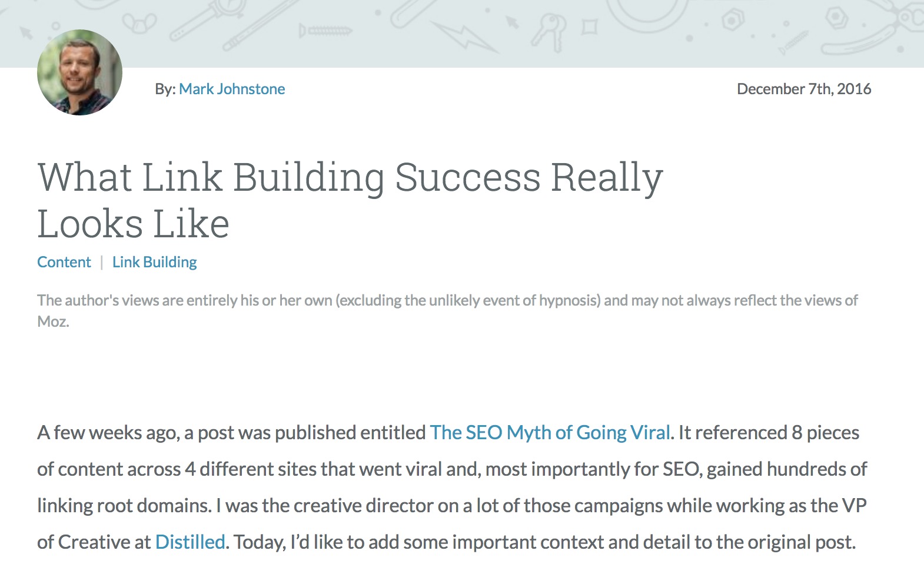Click the small square icon beside keys
The image size is (924, 577).
point(589,27)
